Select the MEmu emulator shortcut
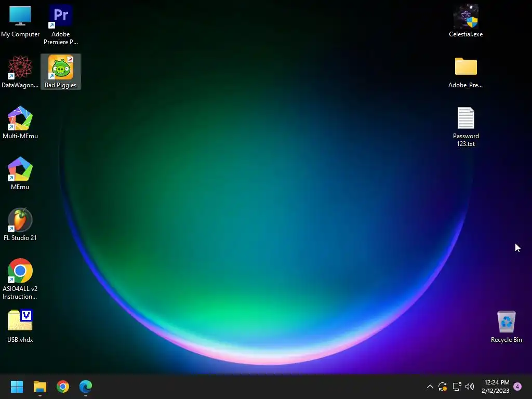Image resolution: width=532 pixels, height=399 pixels. tap(20, 174)
